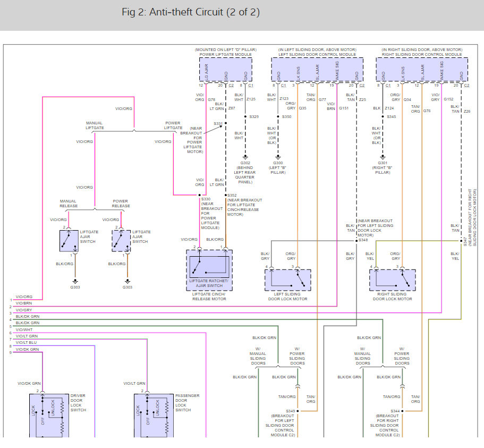This screenshot has height=448, width=484.
Task: Click the G151 circuit code
Action: click(x=344, y=108)
